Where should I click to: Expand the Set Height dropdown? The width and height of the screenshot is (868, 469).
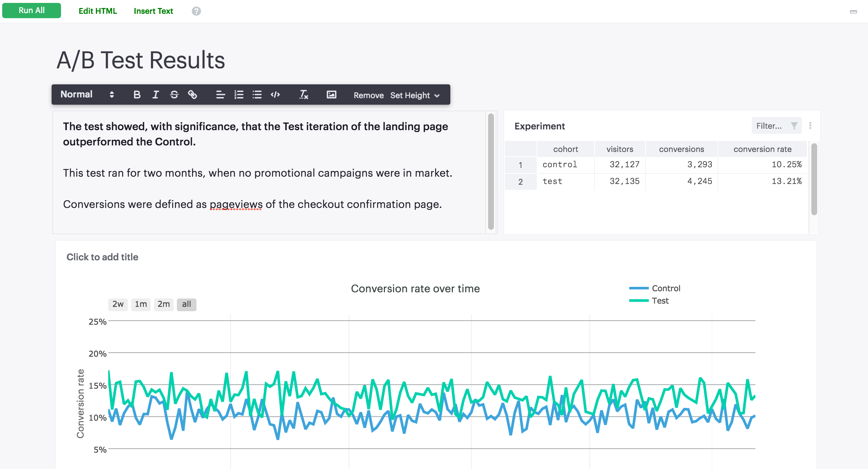click(x=415, y=95)
